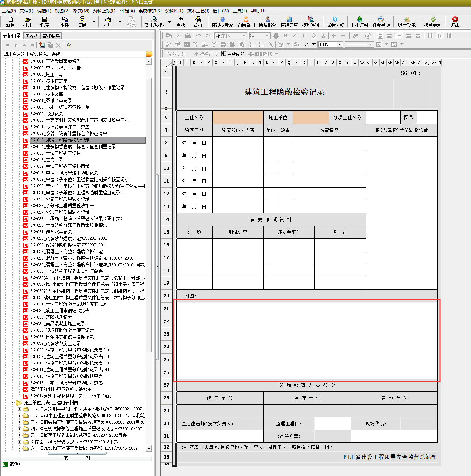Print with the 打印 printer icon
Viewport: 471px width, 476px height.
tap(108, 22)
